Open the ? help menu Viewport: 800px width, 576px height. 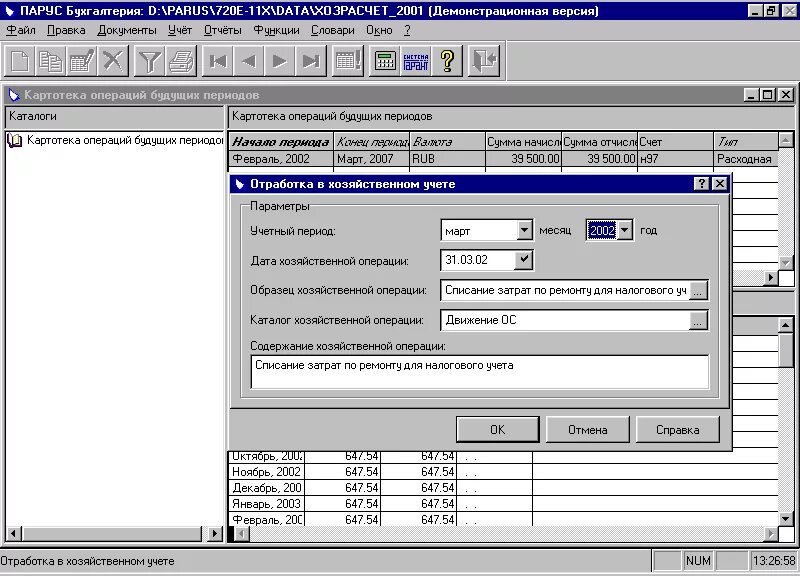click(x=407, y=30)
